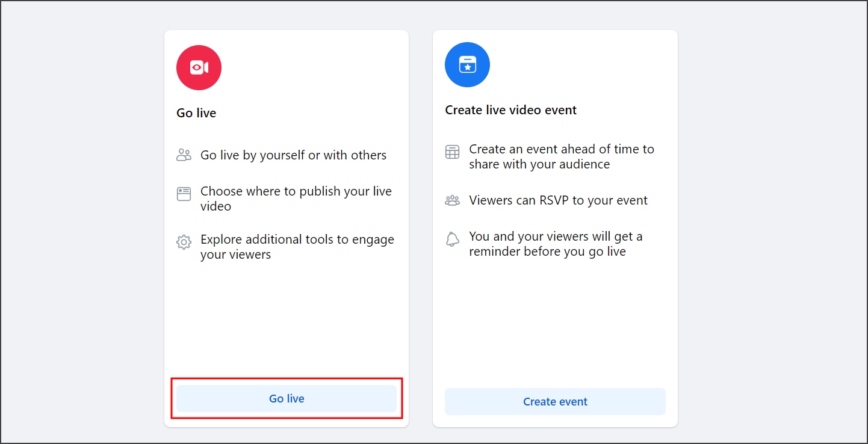
Task: Select the text 'Go live by yourself or with others'
Action: click(293, 155)
